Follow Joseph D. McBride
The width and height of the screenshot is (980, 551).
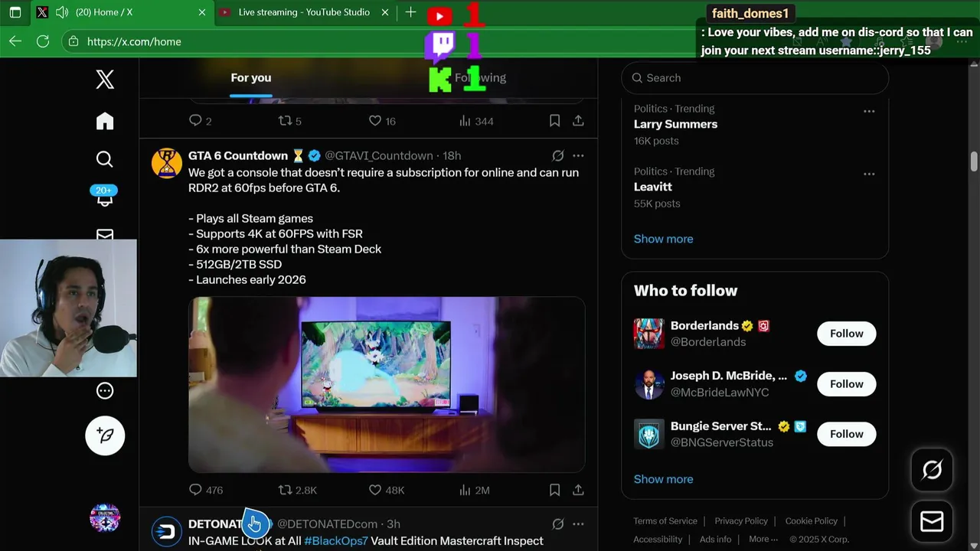[846, 384]
